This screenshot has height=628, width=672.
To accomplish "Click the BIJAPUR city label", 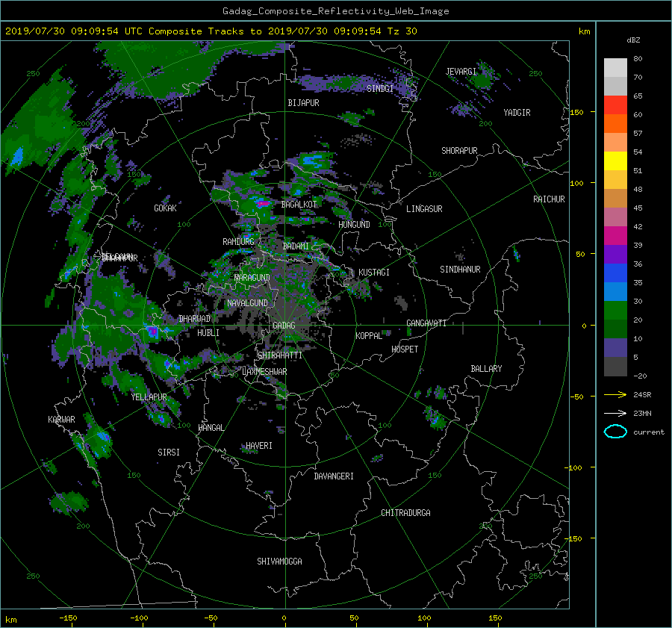I will pyautogui.click(x=303, y=103).
